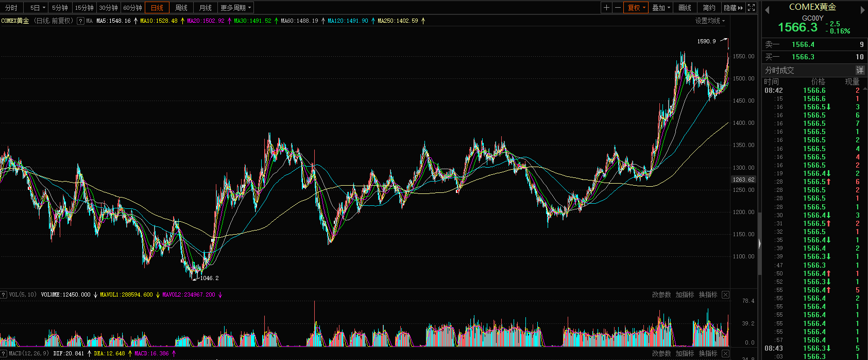
Task: Click the sidebar collapse handle arrow
Action: pyautogui.click(x=759, y=243)
